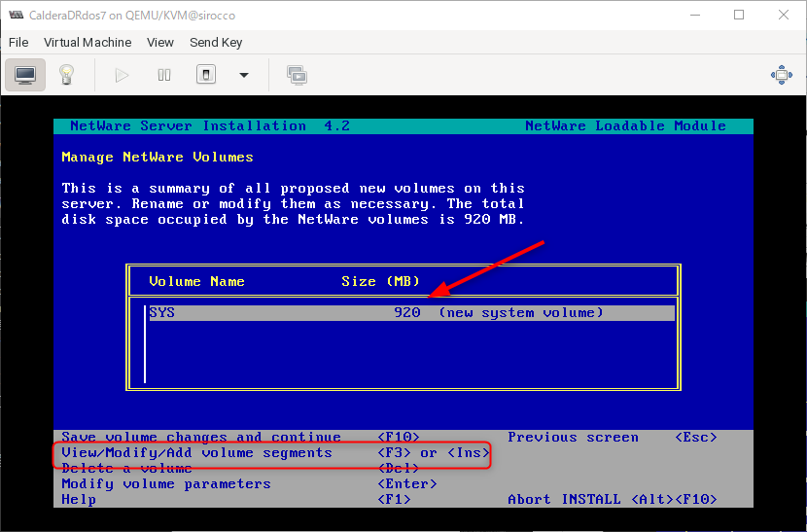This screenshot has width=807, height=532.
Task: Open the File menu
Action: 18,42
